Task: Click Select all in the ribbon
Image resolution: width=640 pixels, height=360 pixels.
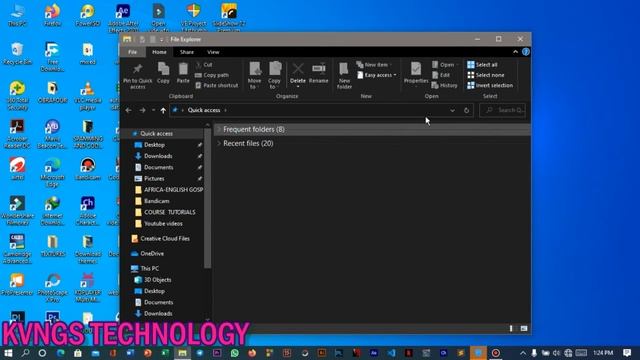Action: coord(482,64)
